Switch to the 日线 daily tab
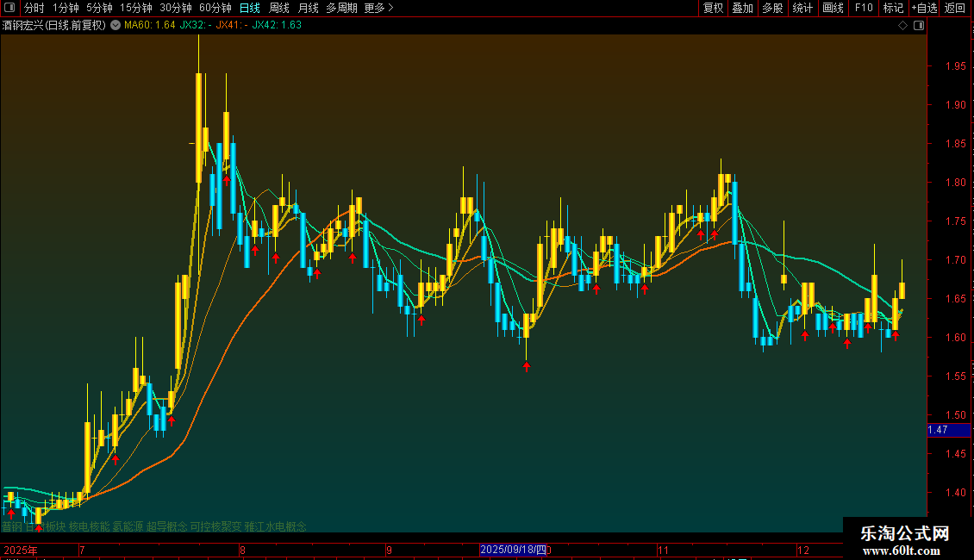 250,8
